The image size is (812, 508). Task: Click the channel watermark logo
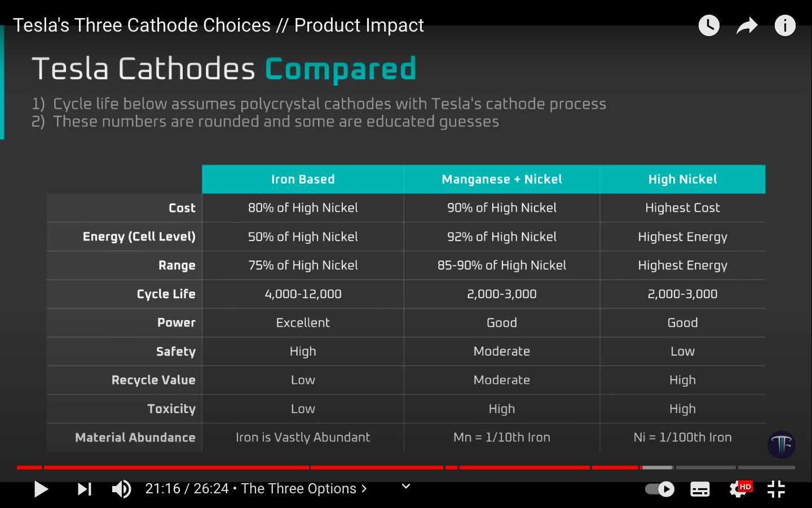coord(782,445)
